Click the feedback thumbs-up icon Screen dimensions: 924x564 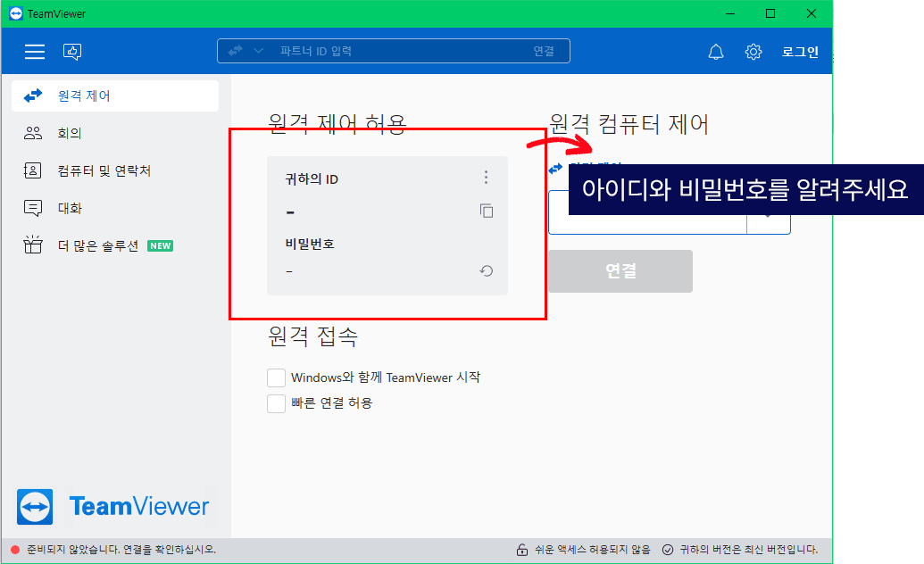click(72, 52)
